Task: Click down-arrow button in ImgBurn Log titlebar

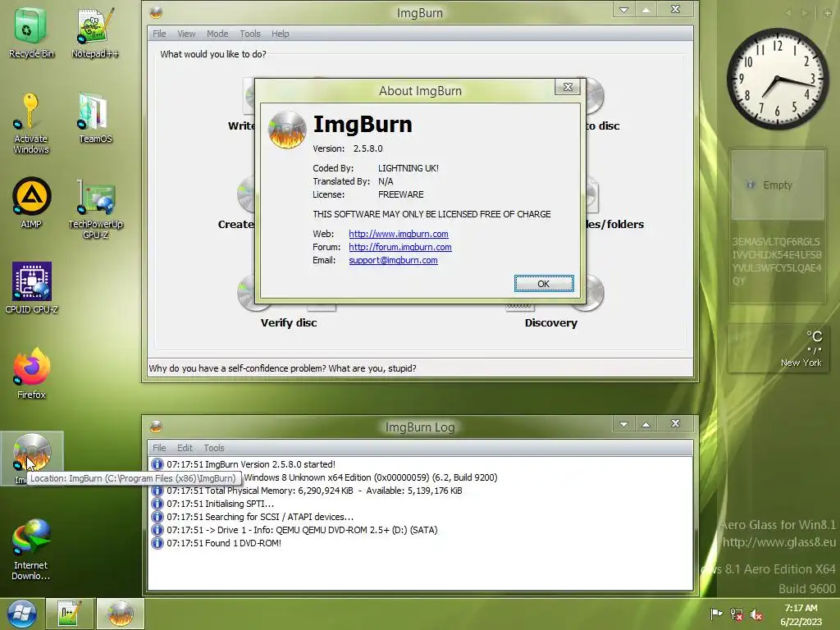Action: click(x=624, y=424)
